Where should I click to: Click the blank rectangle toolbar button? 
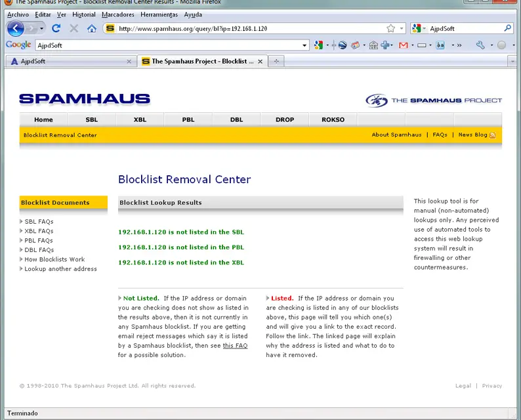click(x=421, y=45)
